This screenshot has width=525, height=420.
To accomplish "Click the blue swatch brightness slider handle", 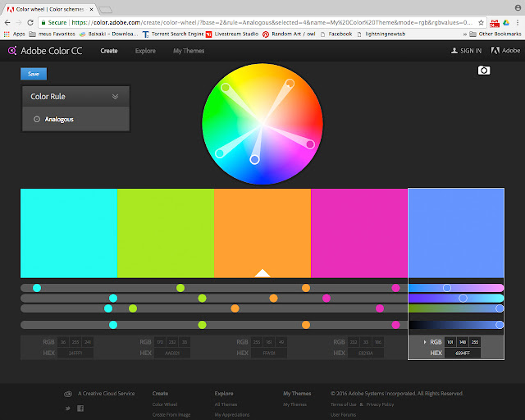I will 500,325.
